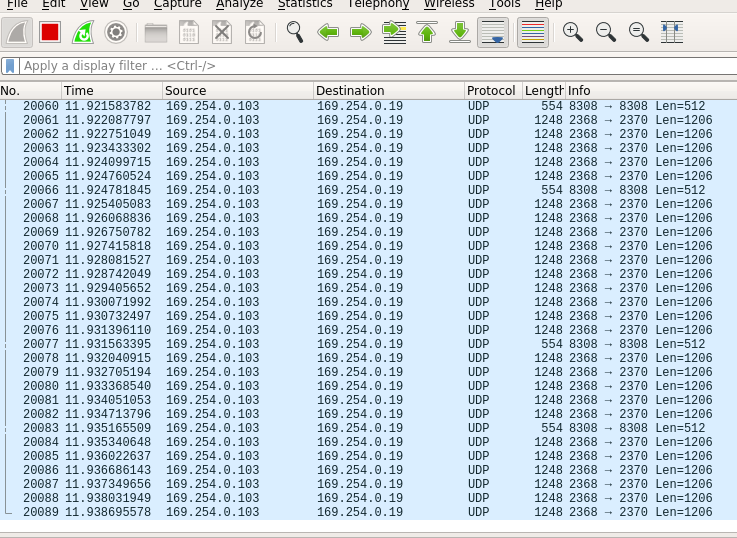Select packet number 20077
The image size is (737, 538).
(368, 344)
